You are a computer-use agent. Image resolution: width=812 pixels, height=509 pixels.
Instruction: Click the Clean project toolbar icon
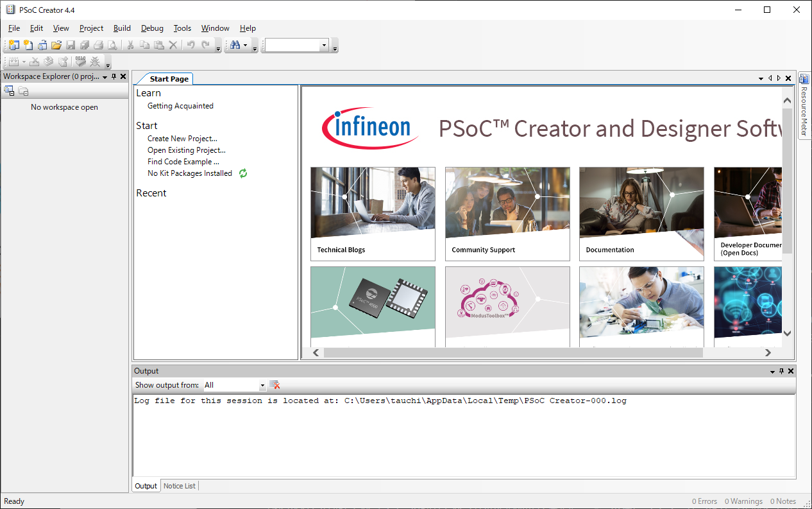click(x=35, y=62)
